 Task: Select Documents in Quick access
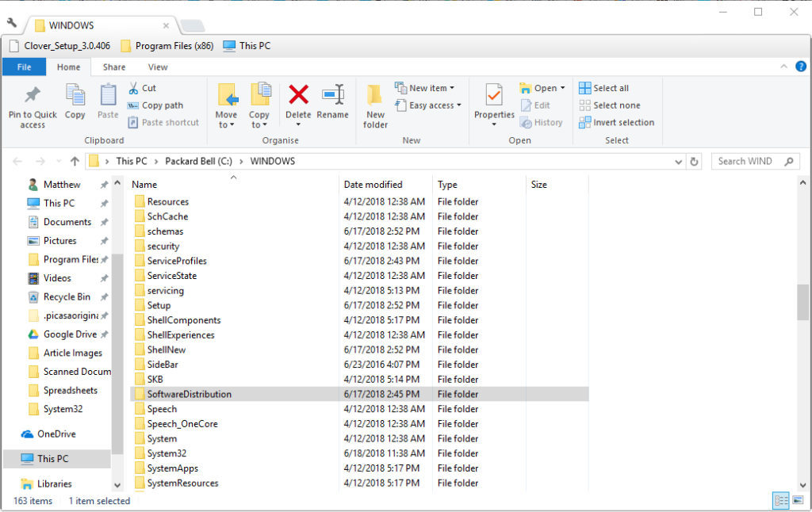click(x=67, y=222)
